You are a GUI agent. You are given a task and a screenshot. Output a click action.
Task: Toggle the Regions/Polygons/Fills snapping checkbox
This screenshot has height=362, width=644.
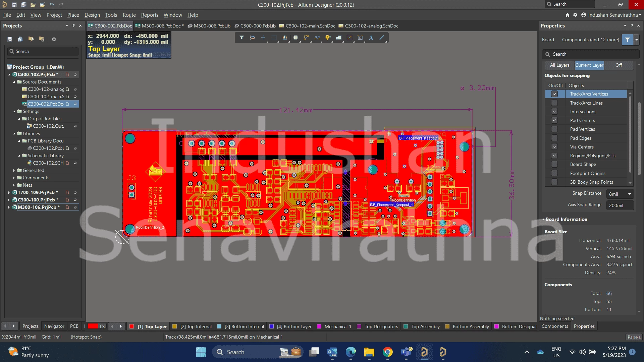click(554, 156)
